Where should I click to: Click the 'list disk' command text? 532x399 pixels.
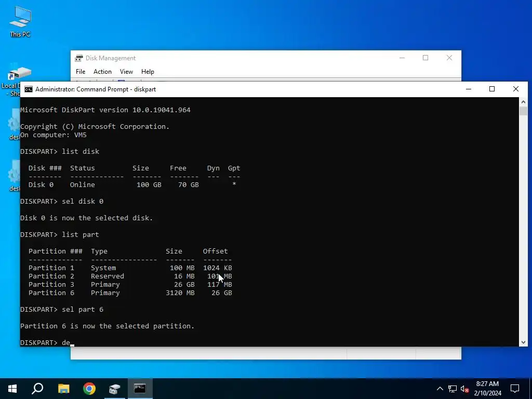[x=81, y=151]
